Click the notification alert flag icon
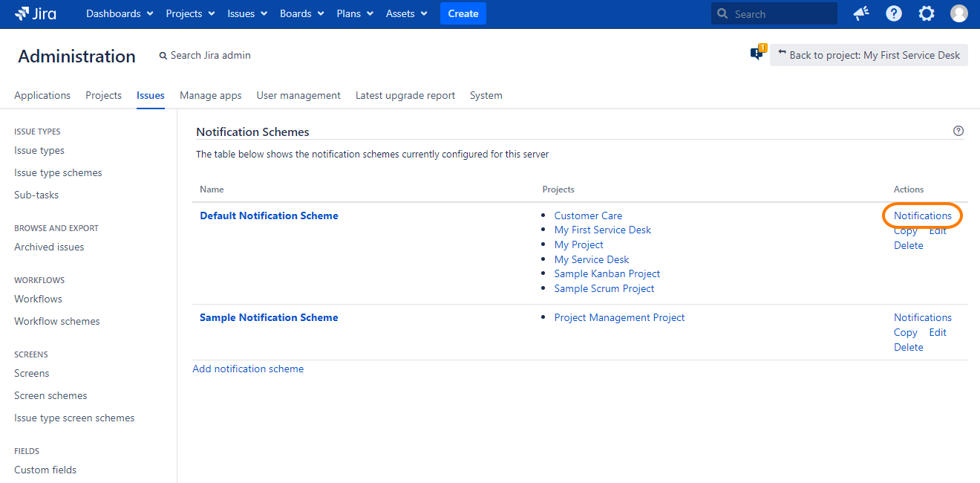This screenshot has height=483, width=980. (x=757, y=54)
